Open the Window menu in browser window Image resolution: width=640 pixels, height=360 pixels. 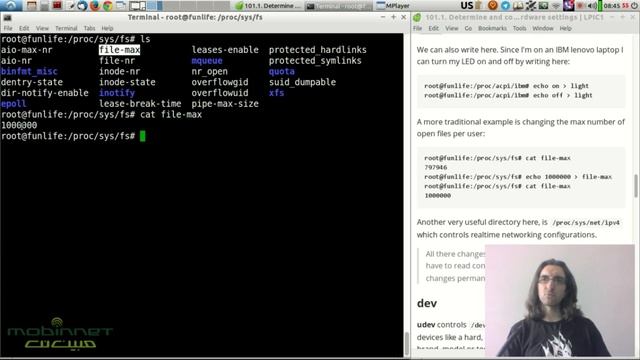(x=543, y=28)
